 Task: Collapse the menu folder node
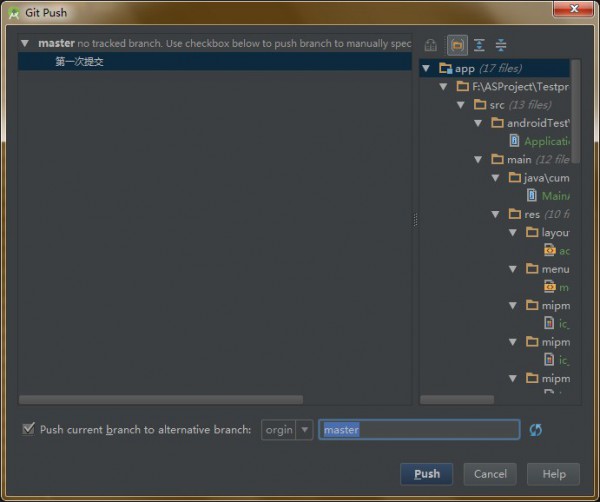click(513, 269)
